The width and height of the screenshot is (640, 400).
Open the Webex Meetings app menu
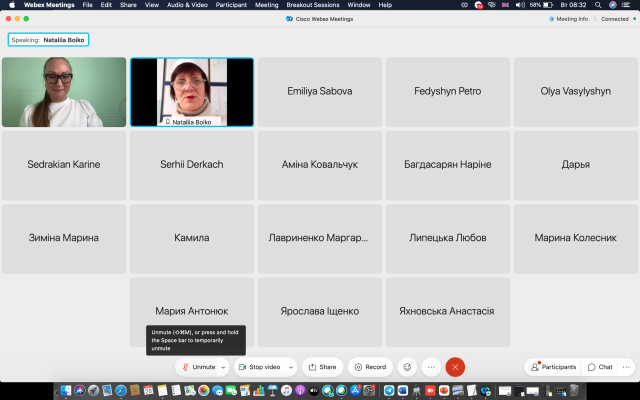point(49,5)
